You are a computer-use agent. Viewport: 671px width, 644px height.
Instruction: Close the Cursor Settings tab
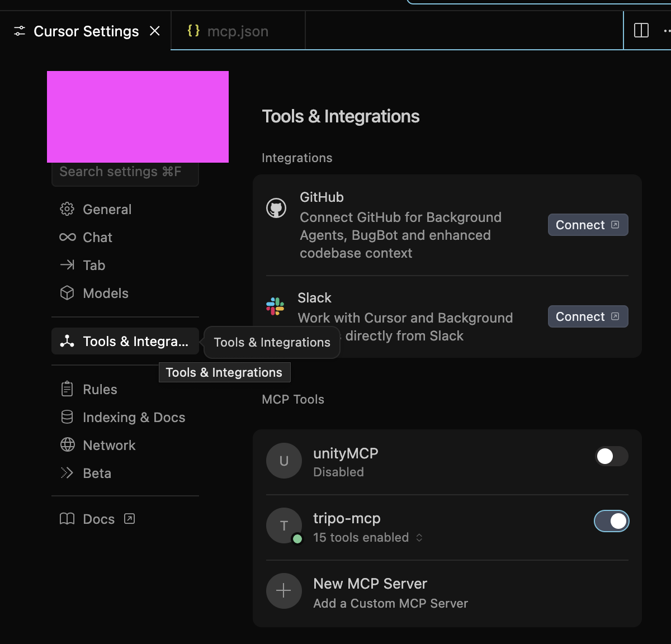155,31
